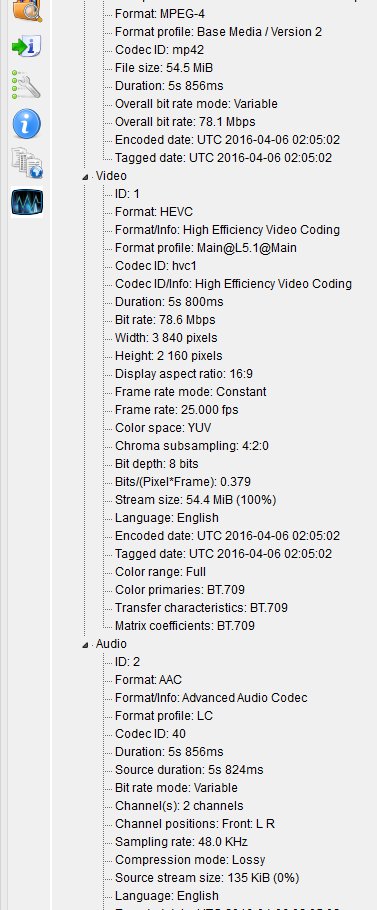Select 'Frame rate: 25.000 fps' row
The height and width of the screenshot is (910, 377).
coord(176,410)
